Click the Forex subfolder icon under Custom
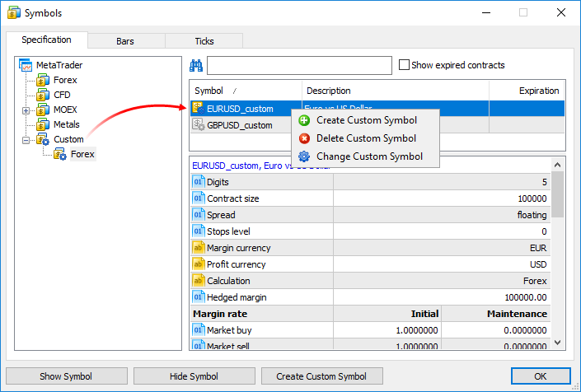Image resolution: width=581 pixels, height=392 pixels. pos(60,154)
